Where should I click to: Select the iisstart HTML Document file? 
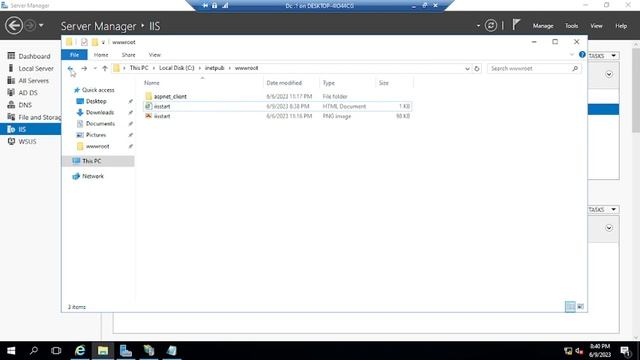pyautogui.click(x=278, y=106)
